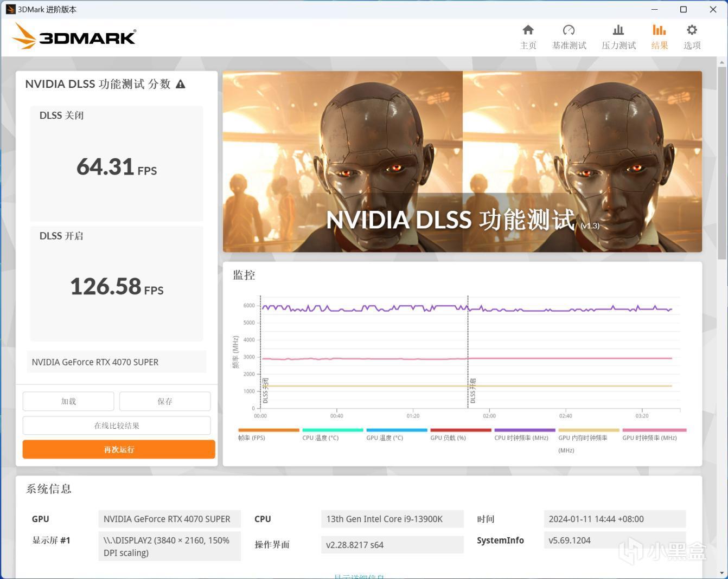The image size is (728, 579).
Task: Click the scrollbar down arrow
Action: click(721, 572)
